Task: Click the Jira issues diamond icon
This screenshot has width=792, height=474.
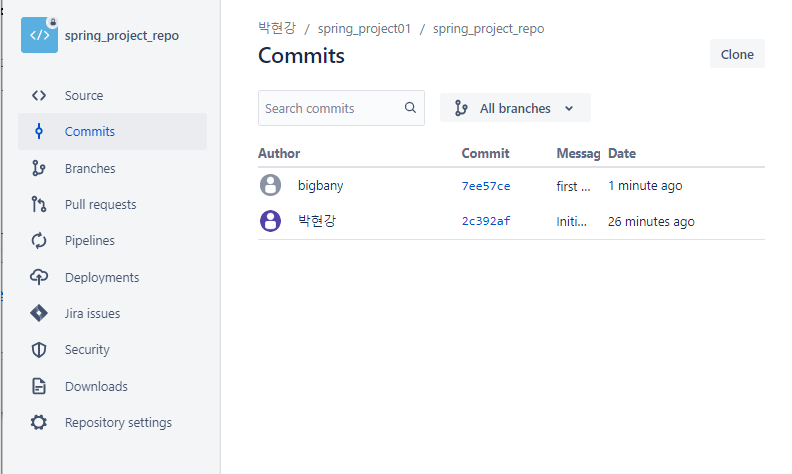Action: click(39, 313)
